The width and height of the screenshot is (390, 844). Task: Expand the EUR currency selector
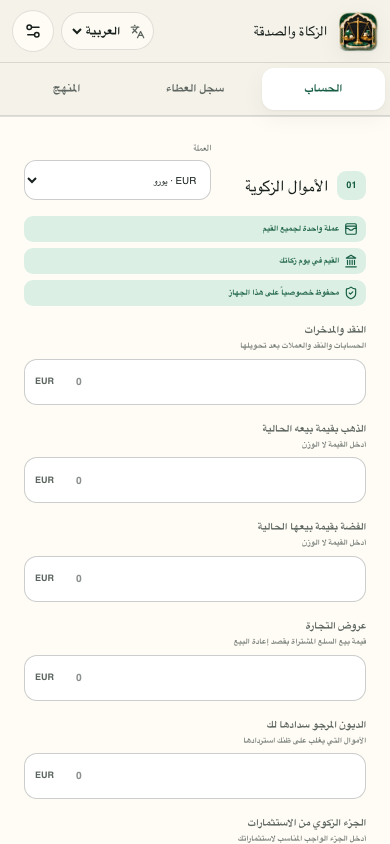117,180
